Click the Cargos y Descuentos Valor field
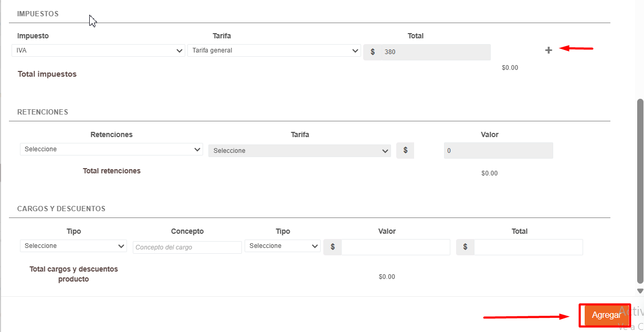The height and width of the screenshot is (332, 644). coord(396,247)
